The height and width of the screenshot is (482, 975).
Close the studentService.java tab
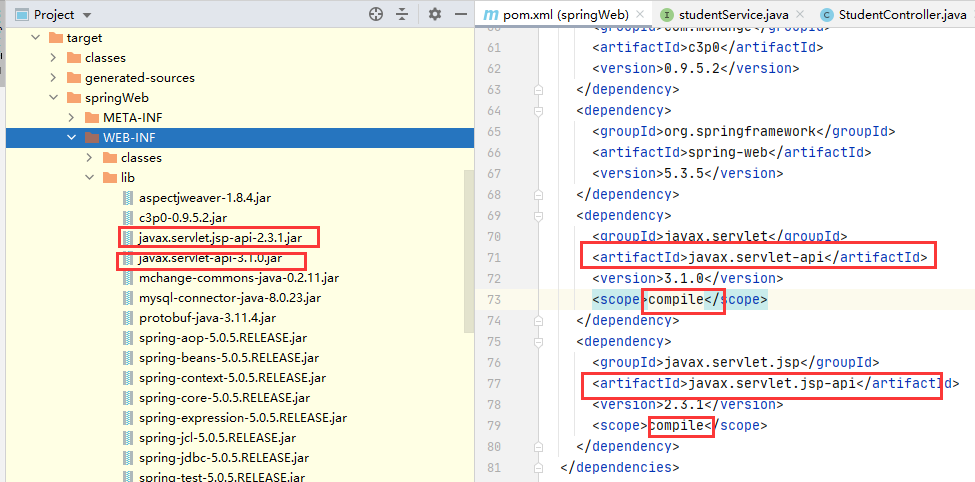click(x=800, y=14)
